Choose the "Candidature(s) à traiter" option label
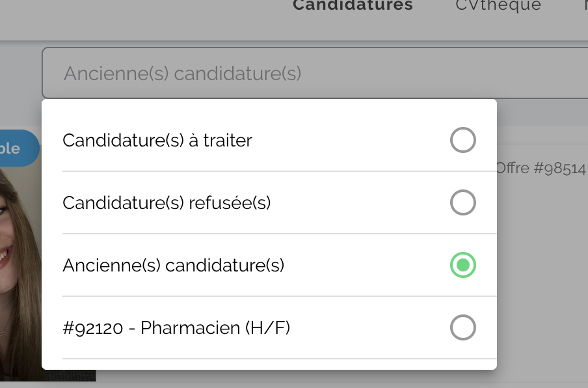This screenshot has height=388, width=588. [x=157, y=141]
